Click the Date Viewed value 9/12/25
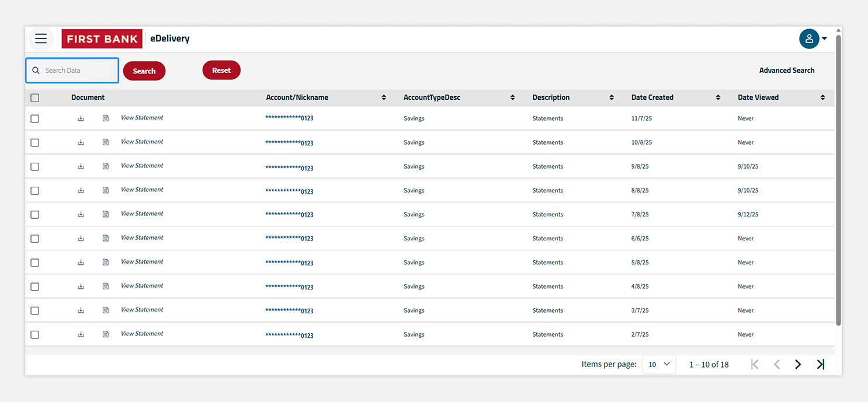Screen dimensions: 868x402 748,214
